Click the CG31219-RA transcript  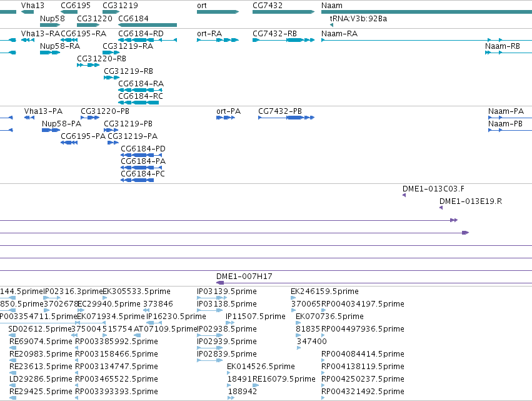(x=111, y=53)
